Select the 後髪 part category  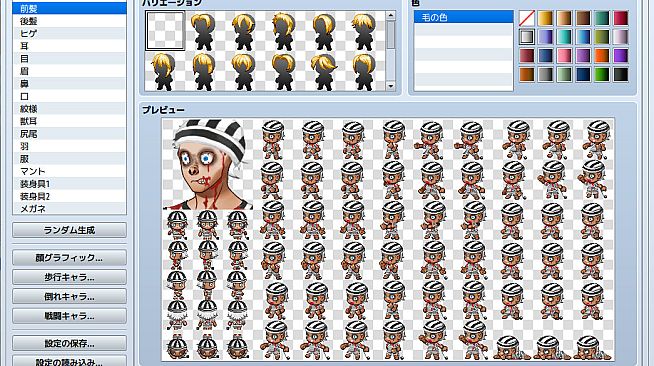(69, 21)
